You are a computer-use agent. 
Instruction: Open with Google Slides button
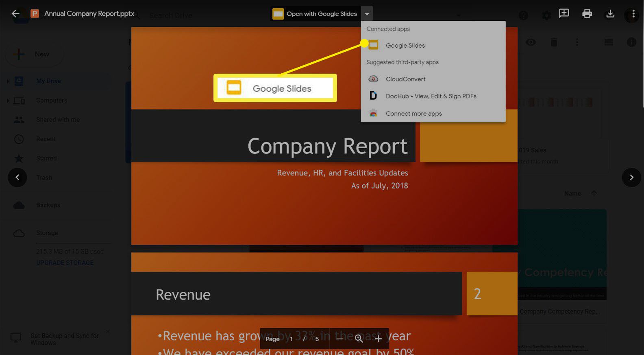tap(315, 14)
